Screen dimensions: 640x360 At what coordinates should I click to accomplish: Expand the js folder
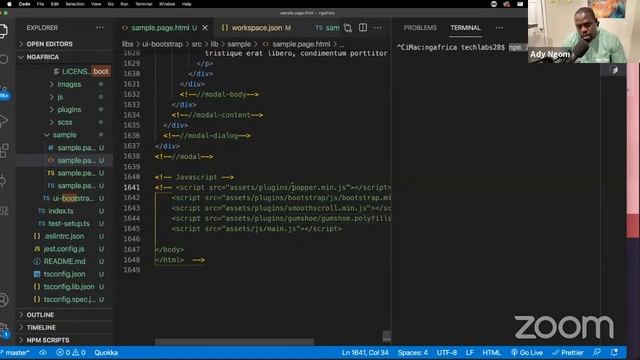click(60, 97)
